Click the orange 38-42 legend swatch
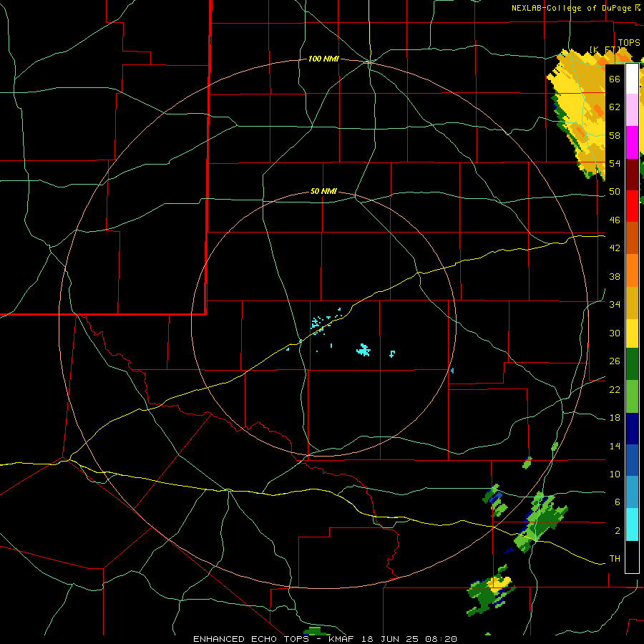 pyautogui.click(x=632, y=270)
